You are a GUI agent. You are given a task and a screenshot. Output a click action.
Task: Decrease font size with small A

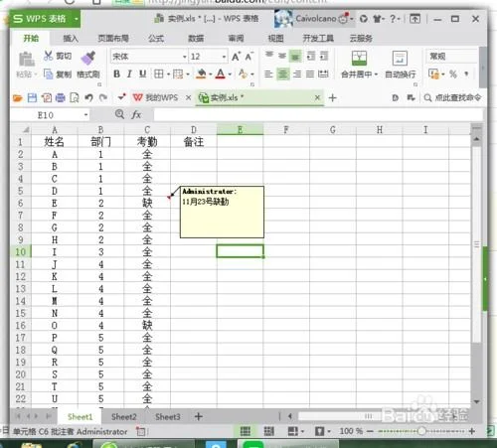249,57
